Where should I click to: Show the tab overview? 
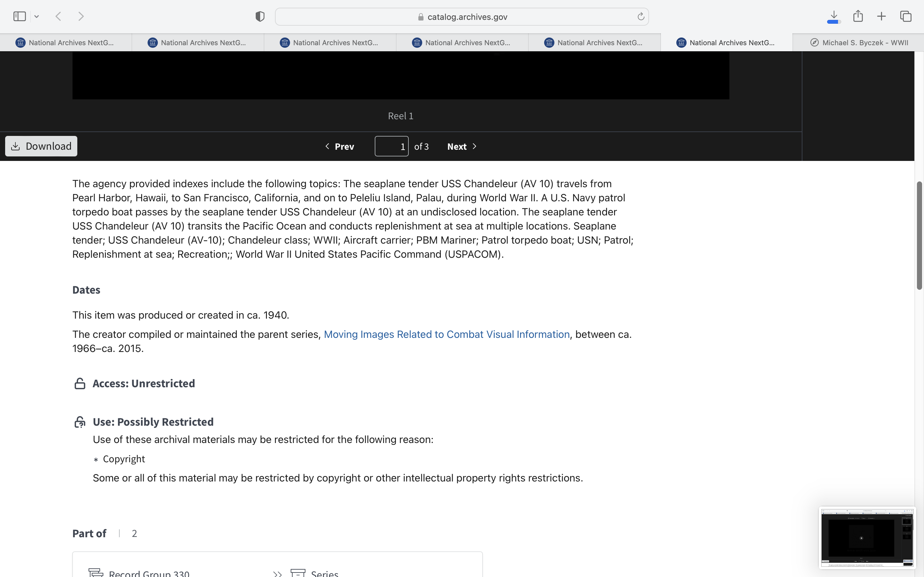906,16
